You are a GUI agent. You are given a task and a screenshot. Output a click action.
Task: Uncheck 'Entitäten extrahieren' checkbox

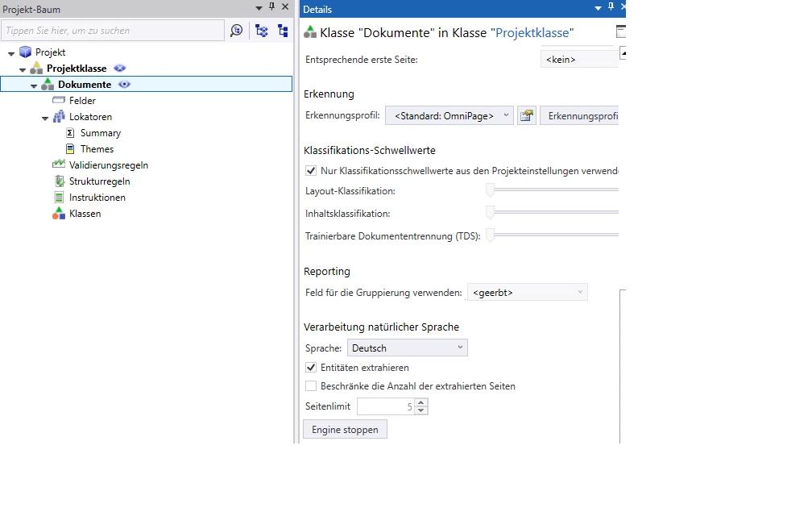312,368
